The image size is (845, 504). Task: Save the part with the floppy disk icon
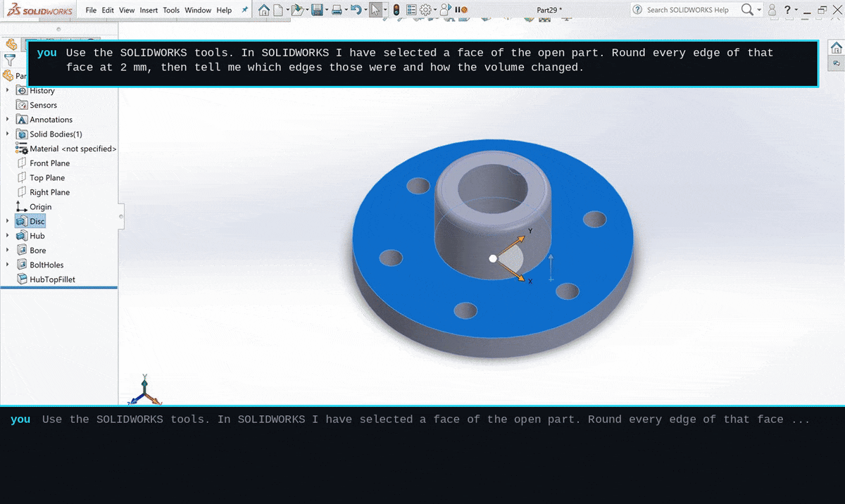pos(318,10)
